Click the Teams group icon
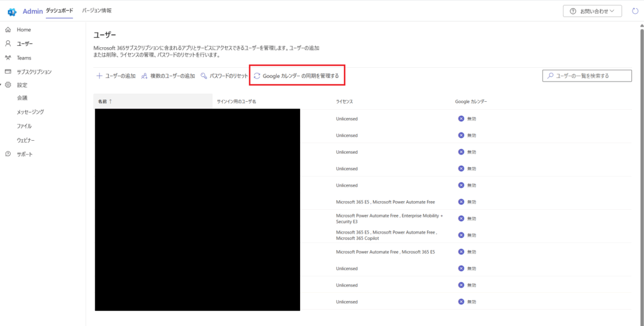The width and height of the screenshot is (644, 326). 8,58
